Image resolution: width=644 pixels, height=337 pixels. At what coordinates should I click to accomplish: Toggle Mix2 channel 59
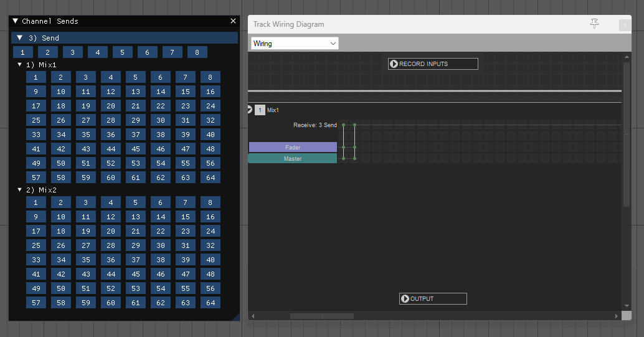click(x=86, y=303)
